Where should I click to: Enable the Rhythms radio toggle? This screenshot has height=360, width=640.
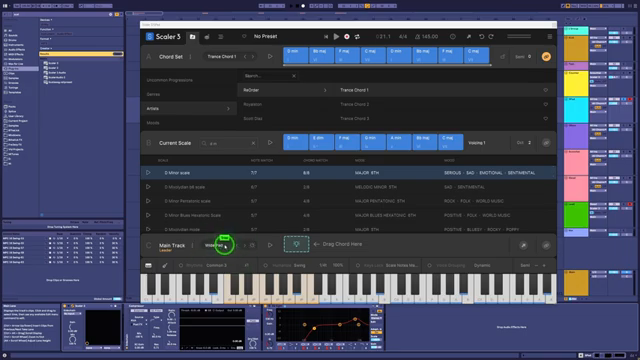(181, 266)
